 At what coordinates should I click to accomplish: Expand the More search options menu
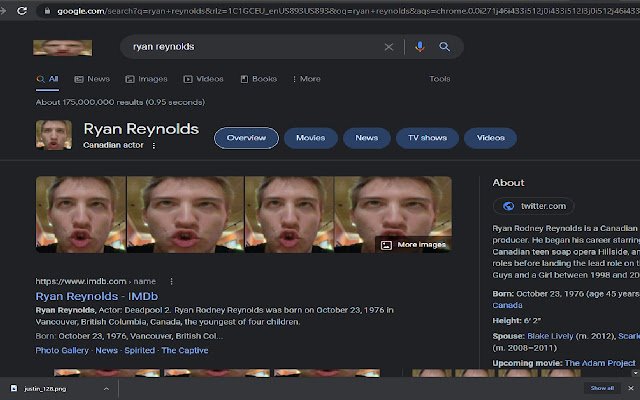coord(307,79)
